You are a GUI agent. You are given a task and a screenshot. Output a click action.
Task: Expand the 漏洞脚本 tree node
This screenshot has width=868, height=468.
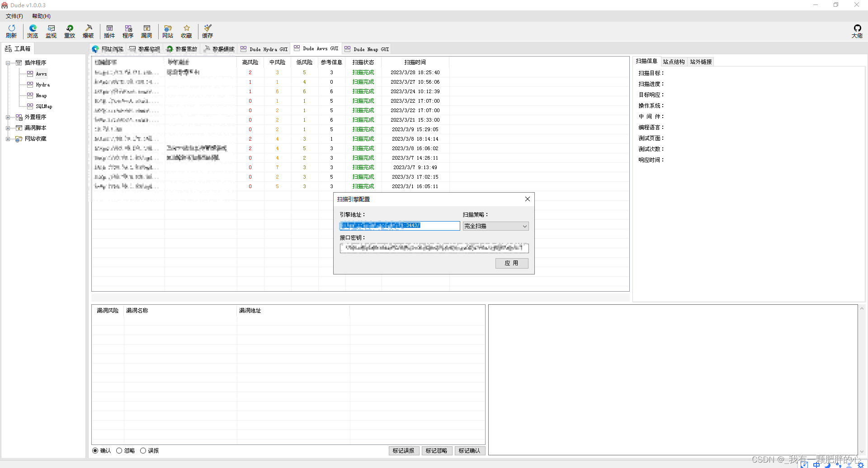(x=8, y=128)
